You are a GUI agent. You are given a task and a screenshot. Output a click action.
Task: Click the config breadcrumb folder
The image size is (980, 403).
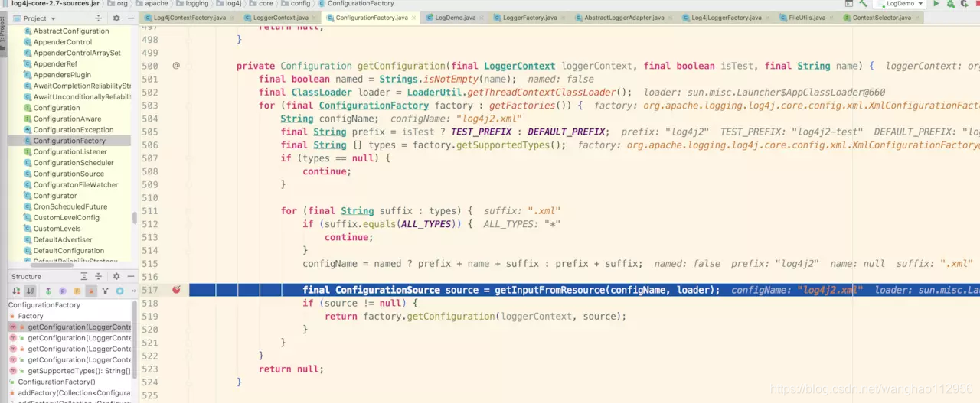(x=295, y=4)
